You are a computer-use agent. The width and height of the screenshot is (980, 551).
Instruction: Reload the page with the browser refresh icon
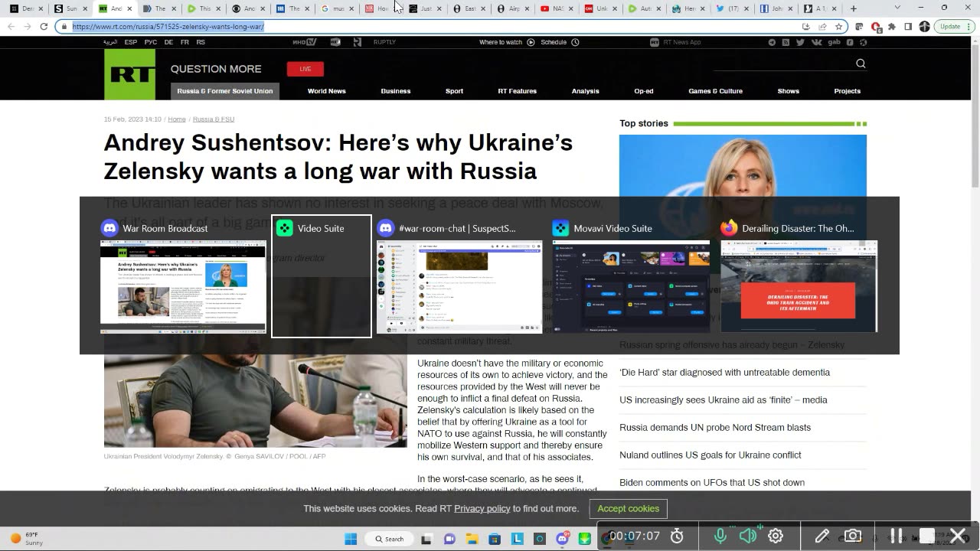tap(44, 26)
